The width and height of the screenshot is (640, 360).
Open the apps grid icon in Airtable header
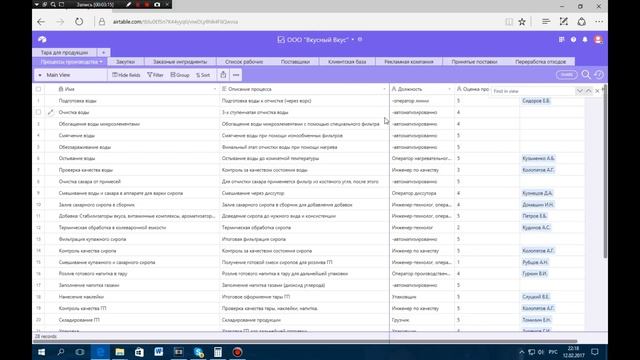(x=562, y=40)
